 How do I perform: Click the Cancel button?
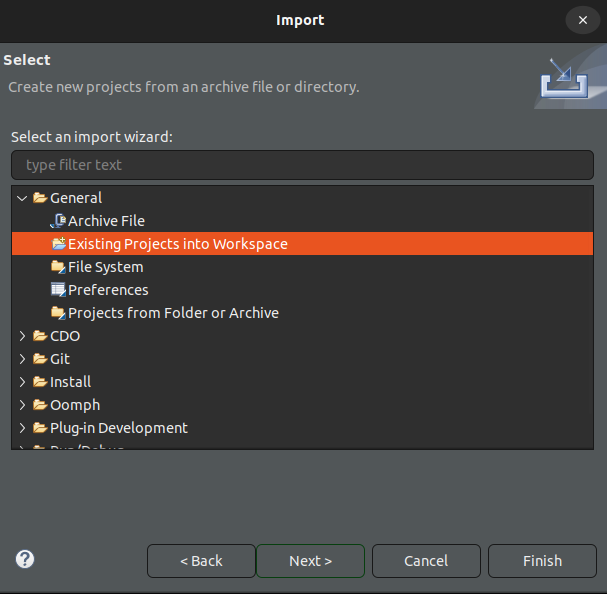pyautogui.click(x=426, y=561)
